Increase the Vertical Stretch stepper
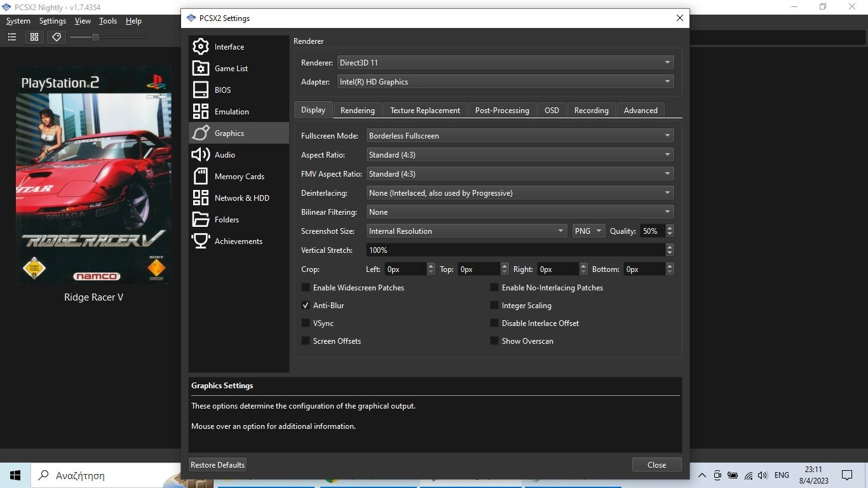868x488 pixels. 670,247
